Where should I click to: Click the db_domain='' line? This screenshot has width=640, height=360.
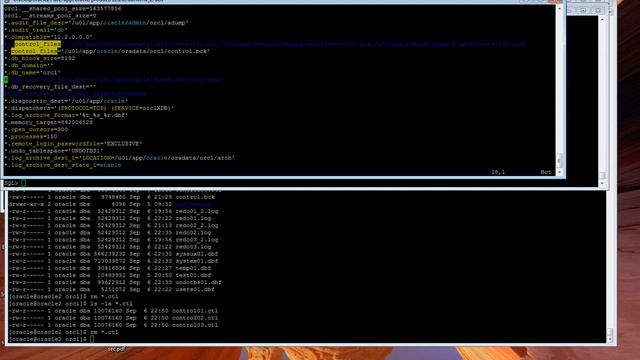coord(29,65)
